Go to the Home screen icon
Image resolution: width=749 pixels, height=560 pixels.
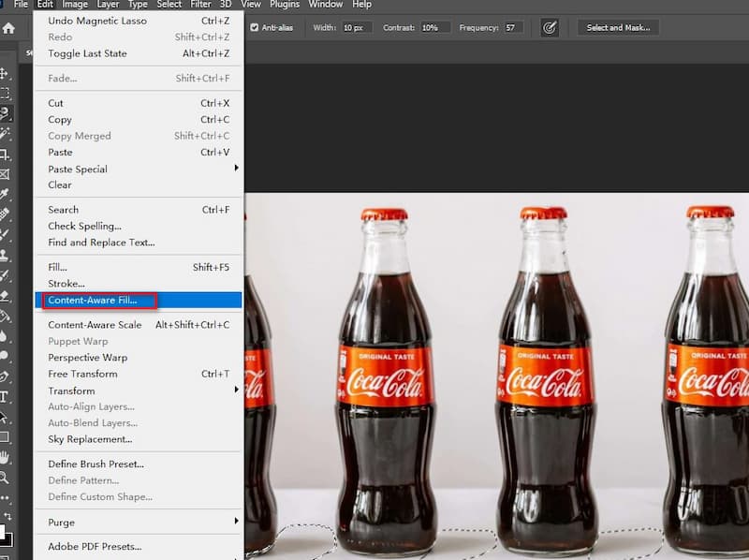[x=8, y=28]
